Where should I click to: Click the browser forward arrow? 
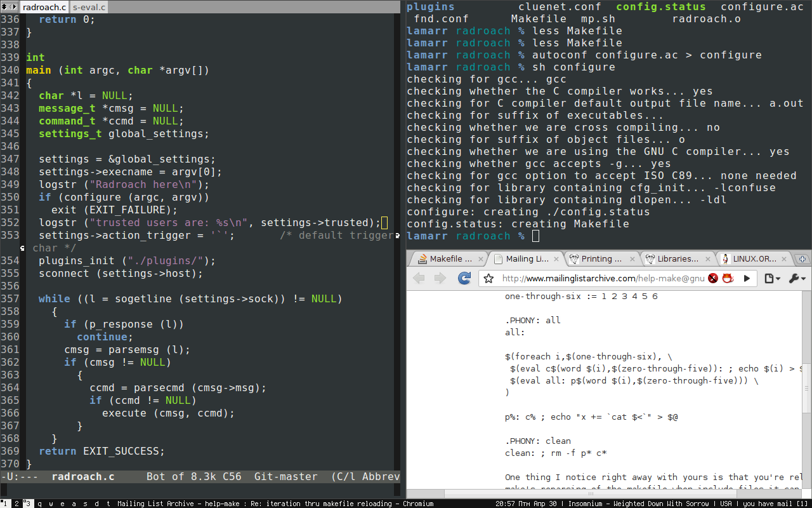click(x=440, y=278)
